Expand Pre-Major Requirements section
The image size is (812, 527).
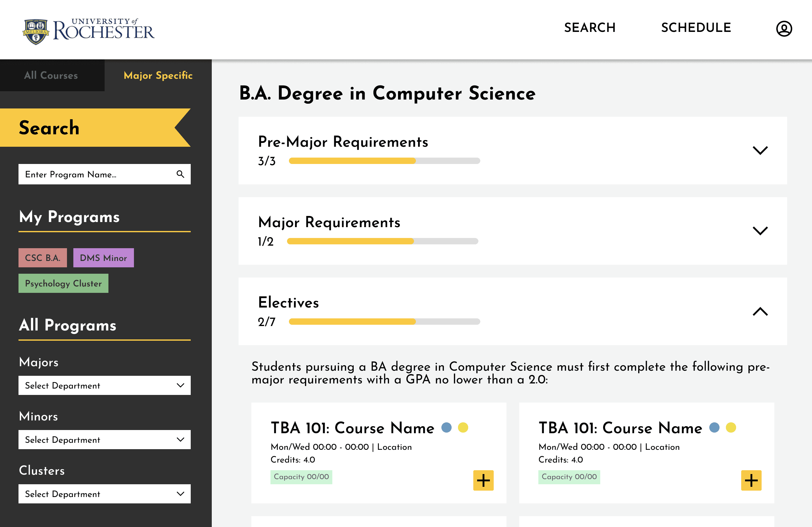pos(760,150)
